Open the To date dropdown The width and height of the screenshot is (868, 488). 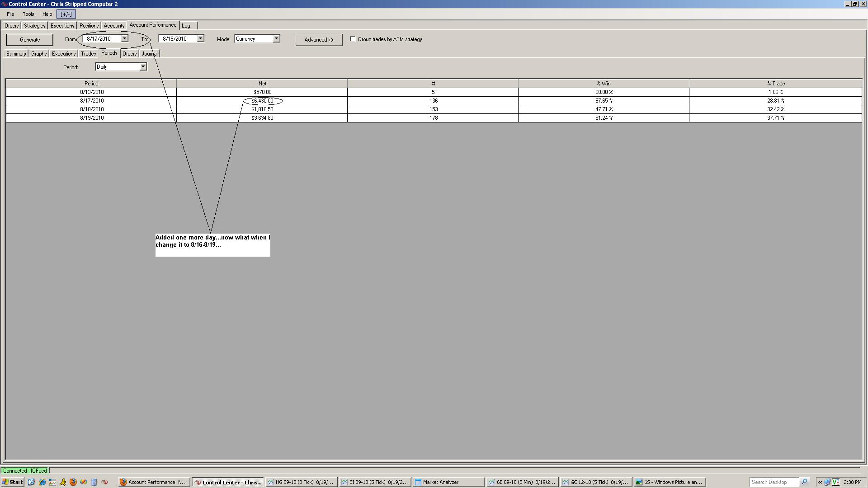pos(200,39)
